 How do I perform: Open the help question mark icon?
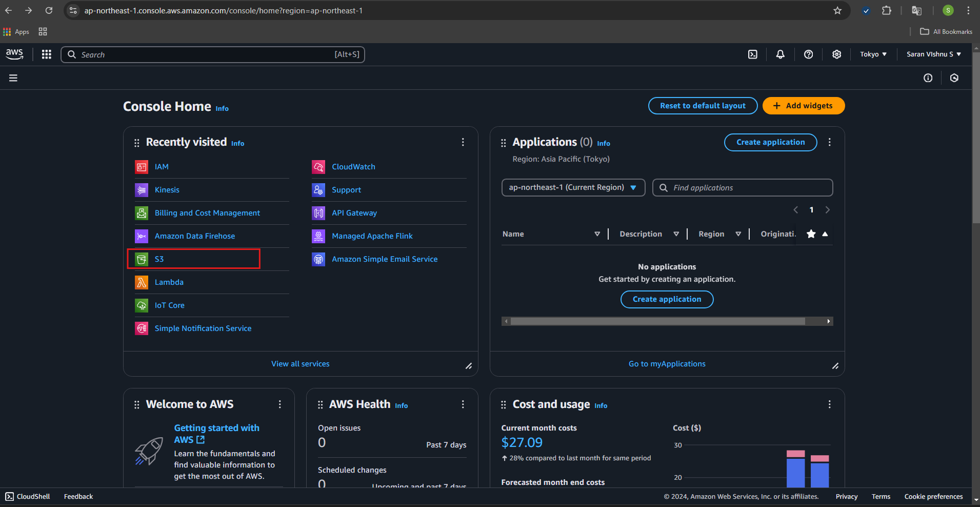click(808, 54)
